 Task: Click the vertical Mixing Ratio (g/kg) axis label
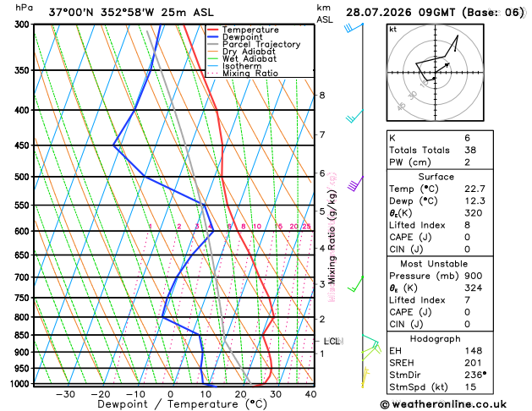(x=332, y=238)
